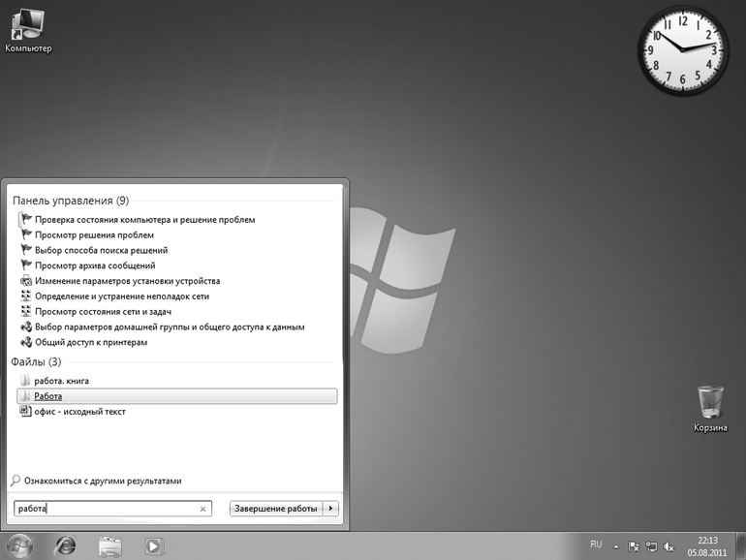Open the Работа folder result
746x560 pixels.
pos(48,396)
